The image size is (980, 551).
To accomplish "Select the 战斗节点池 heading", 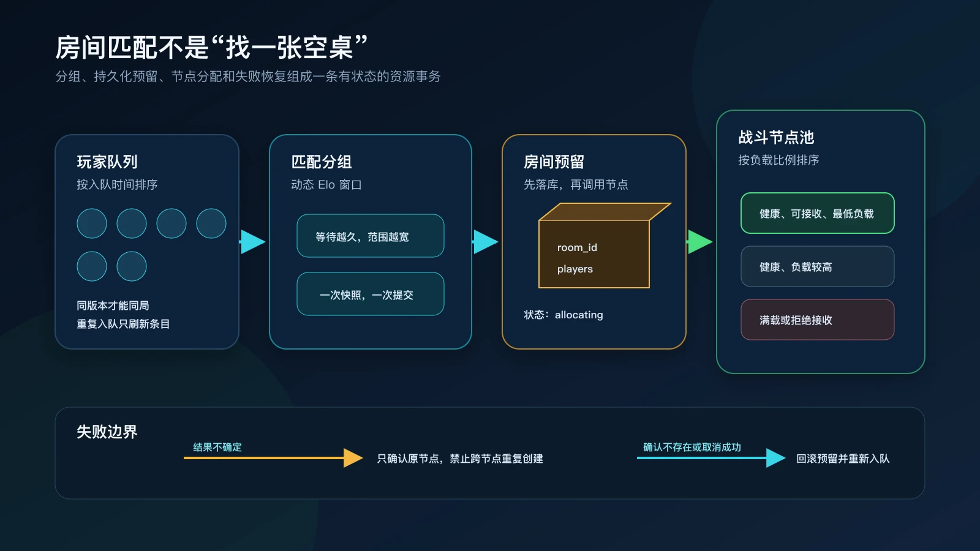I will click(776, 137).
